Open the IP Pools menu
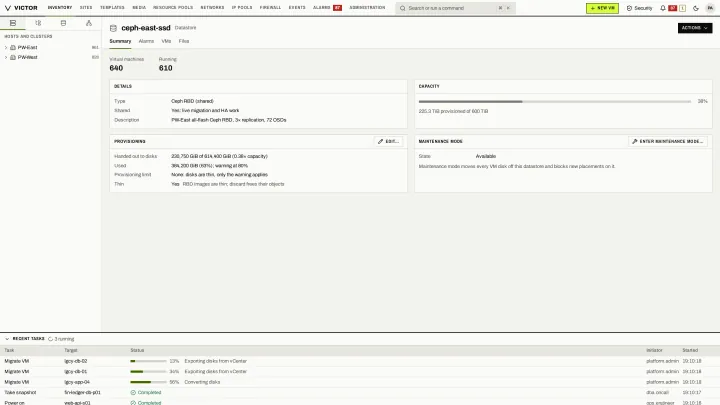Viewport: 720px width, 405px height. [x=242, y=8]
